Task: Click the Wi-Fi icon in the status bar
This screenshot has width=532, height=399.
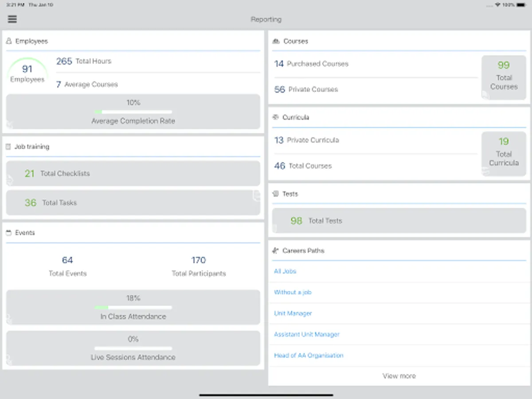Action: tap(498, 5)
